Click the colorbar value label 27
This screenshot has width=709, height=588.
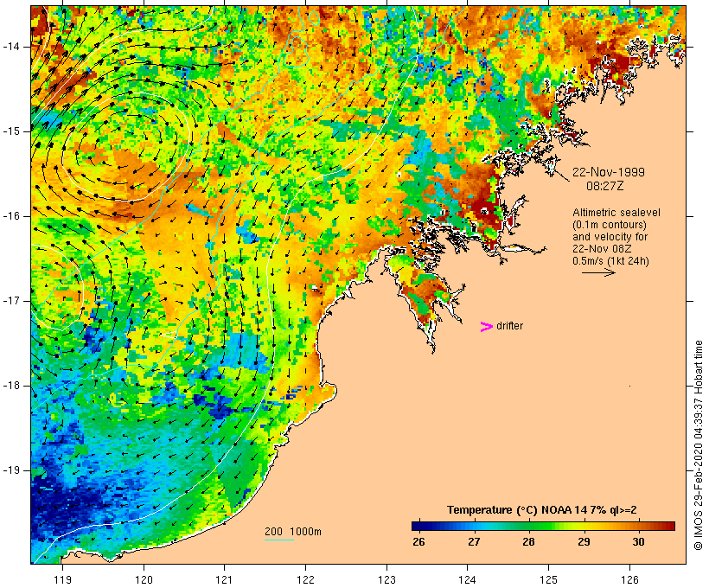coord(474,541)
